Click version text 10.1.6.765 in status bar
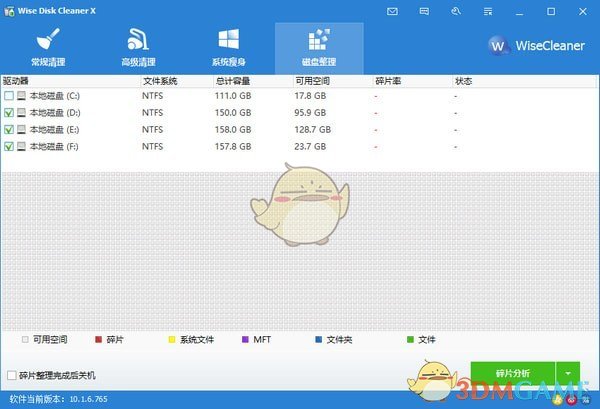 [88, 399]
